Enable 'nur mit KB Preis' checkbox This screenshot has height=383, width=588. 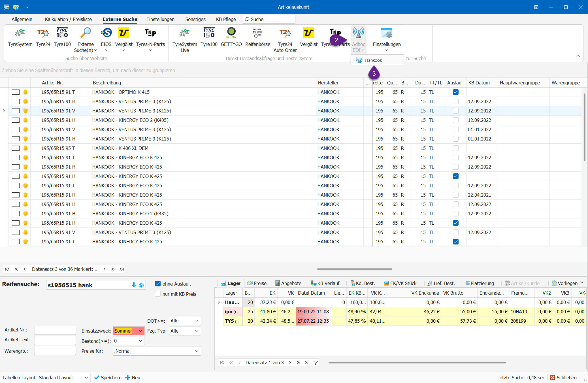[x=158, y=294]
